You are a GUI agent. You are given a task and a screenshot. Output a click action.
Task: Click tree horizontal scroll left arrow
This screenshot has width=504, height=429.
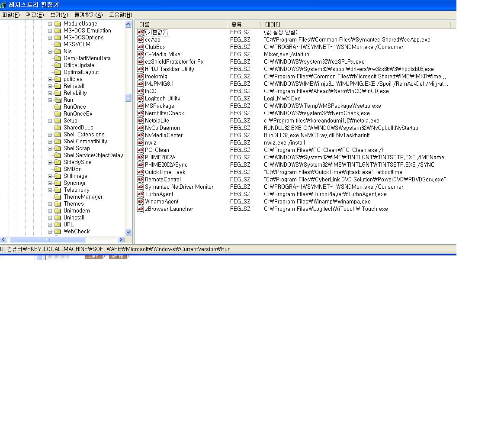(3, 239)
